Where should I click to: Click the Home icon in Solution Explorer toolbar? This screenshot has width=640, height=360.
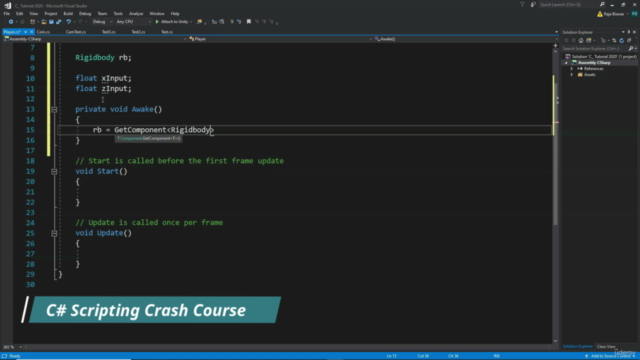click(x=581, y=40)
